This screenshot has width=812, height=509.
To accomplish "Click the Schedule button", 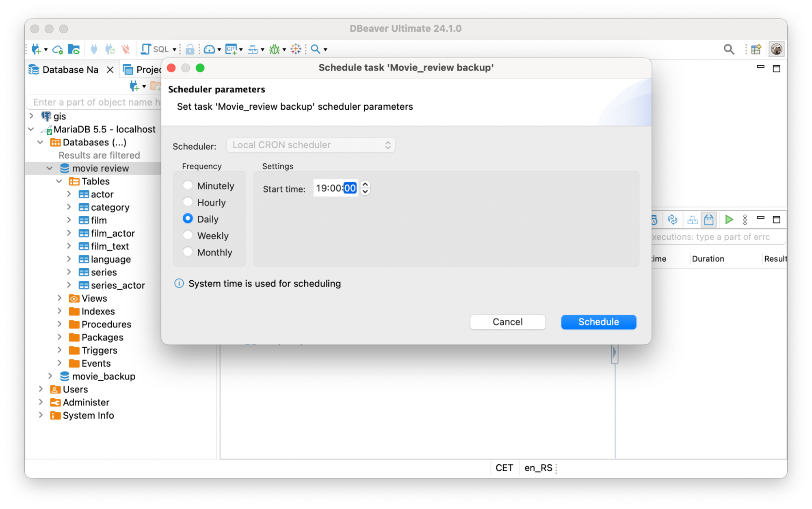I will click(598, 322).
